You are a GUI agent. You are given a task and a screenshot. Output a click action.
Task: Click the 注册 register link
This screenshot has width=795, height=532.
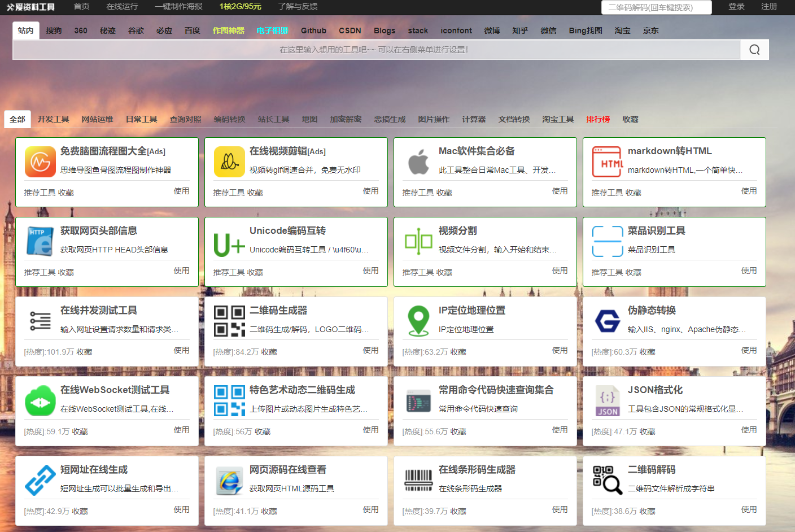pyautogui.click(x=769, y=6)
